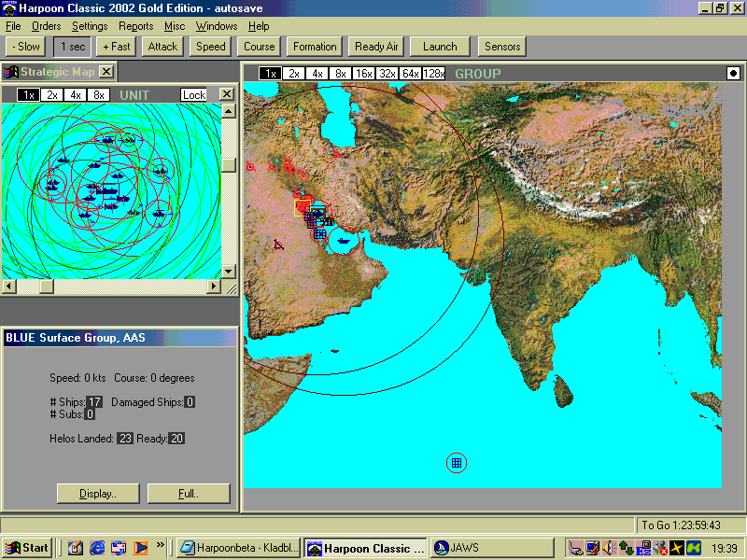Viewport: 747px width, 560px height.
Task: Open the Misc menu
Action: pyautogui.click(x=175, y=26)
